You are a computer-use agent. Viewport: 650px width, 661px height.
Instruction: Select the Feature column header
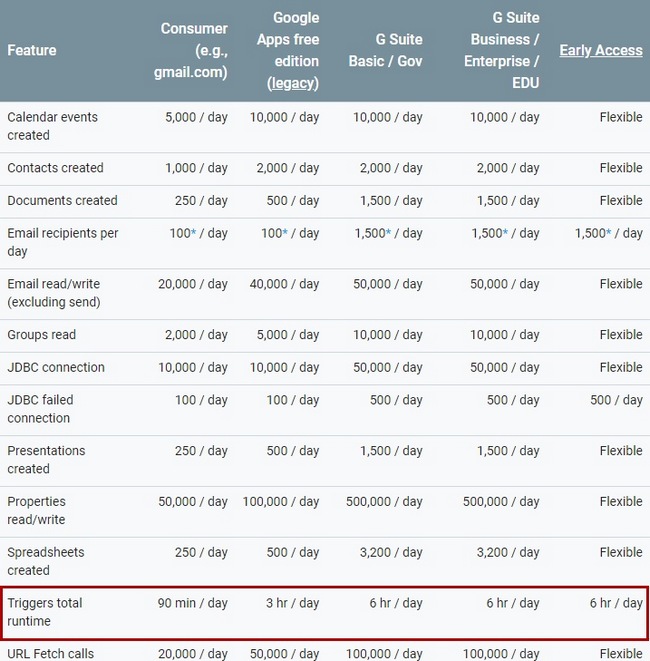point(32,50)
